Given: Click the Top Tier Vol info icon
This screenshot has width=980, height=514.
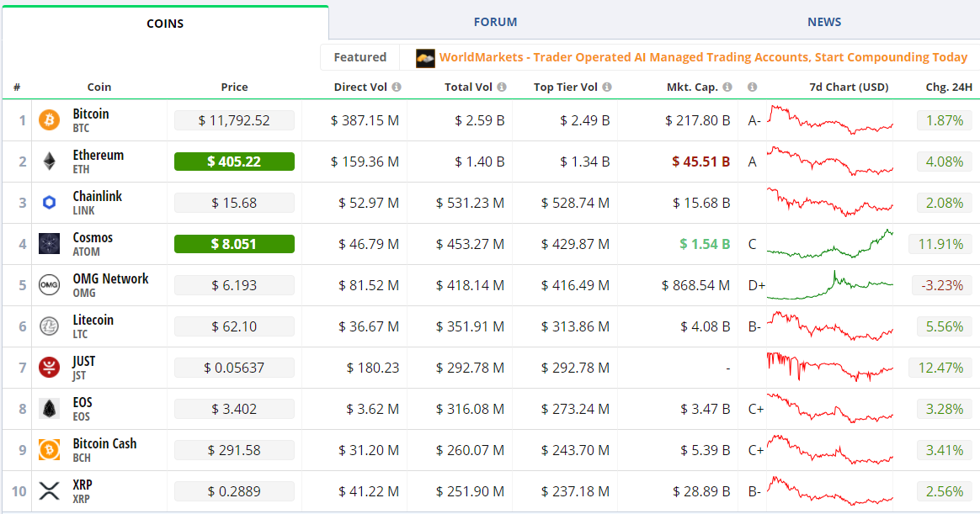Looking at the screenshot, I should (x=607, y=87).
